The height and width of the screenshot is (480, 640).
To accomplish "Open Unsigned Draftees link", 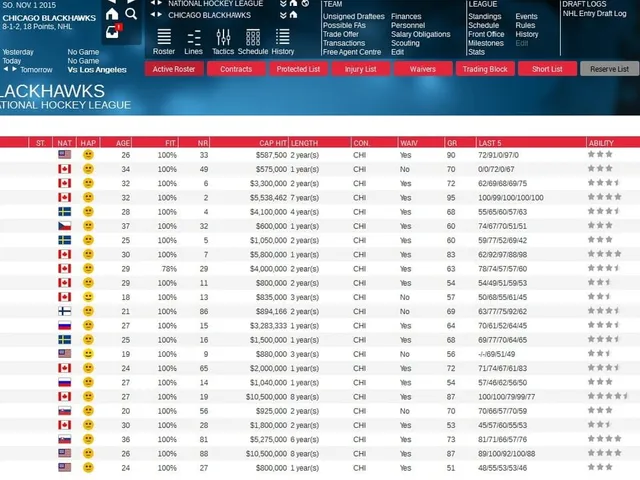I will (x=353, y=16).
